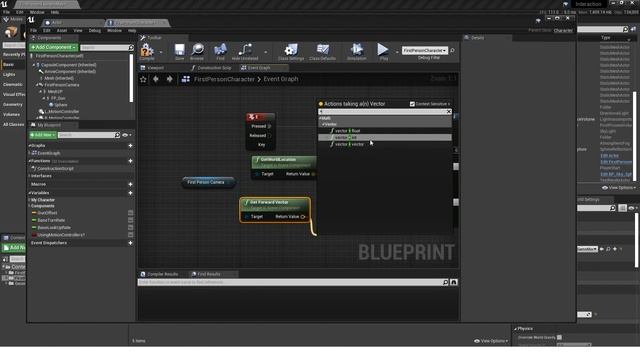Toggle visibility box for BaseTurnRate variable
This screenshot has width=640, height=360.
[131, 220]
